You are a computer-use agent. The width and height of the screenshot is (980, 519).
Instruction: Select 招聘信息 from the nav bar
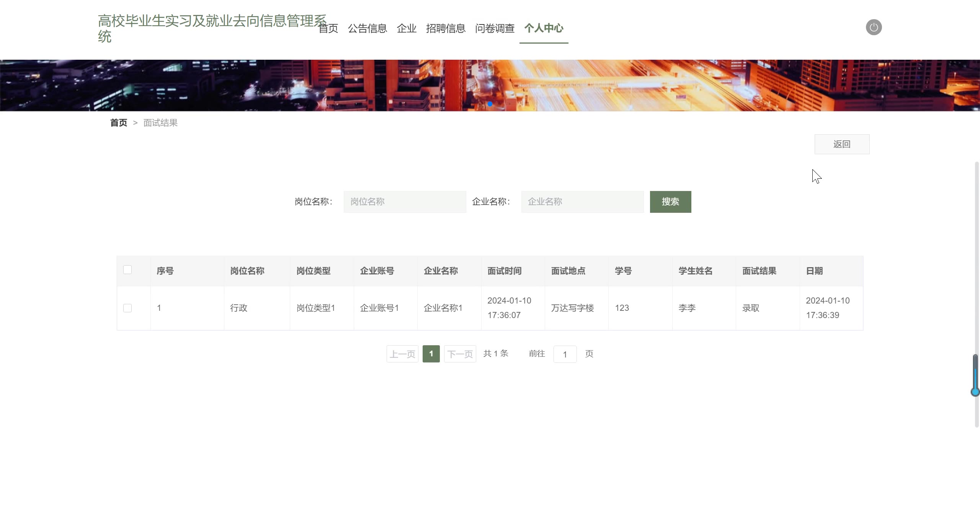(446, 28)
